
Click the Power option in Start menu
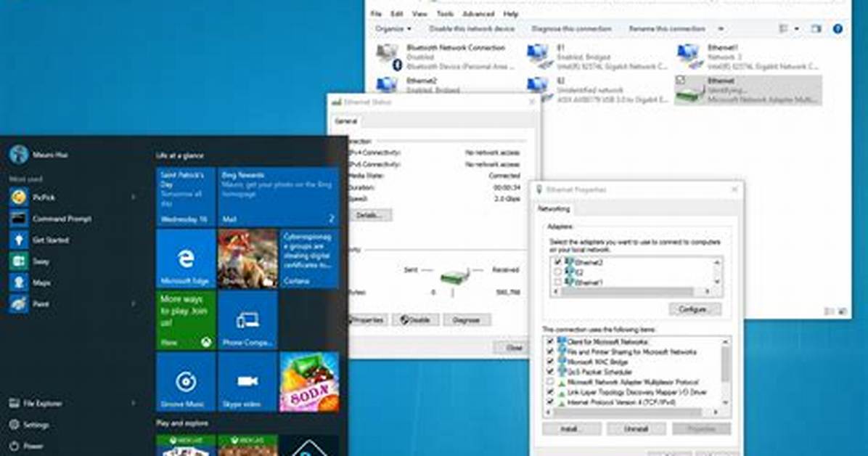point(32,446)
